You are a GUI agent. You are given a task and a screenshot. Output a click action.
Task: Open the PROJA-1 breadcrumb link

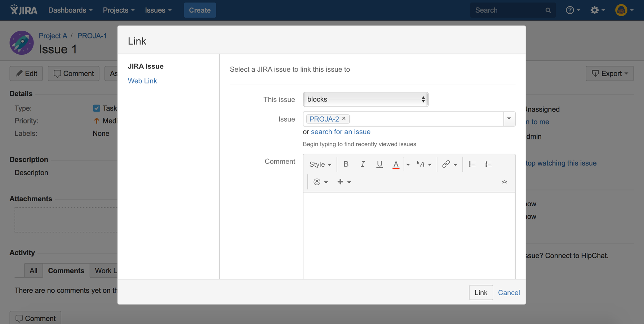tap(92, 36)
